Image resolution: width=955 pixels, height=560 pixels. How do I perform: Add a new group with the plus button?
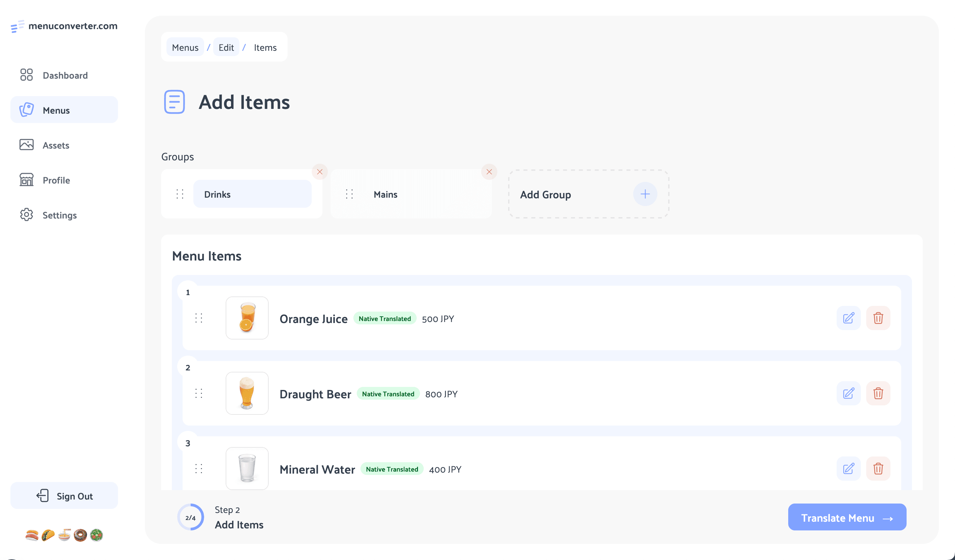point(645,194)
